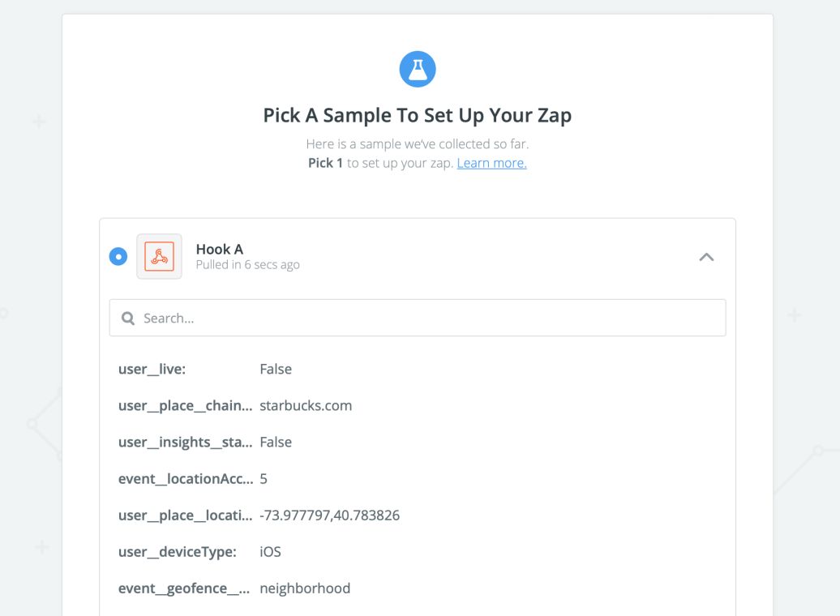Image resolution: width=840 pixels, height=616 pixels.
Task: Click the iOS device type value
Action: [x=270, y=552]
